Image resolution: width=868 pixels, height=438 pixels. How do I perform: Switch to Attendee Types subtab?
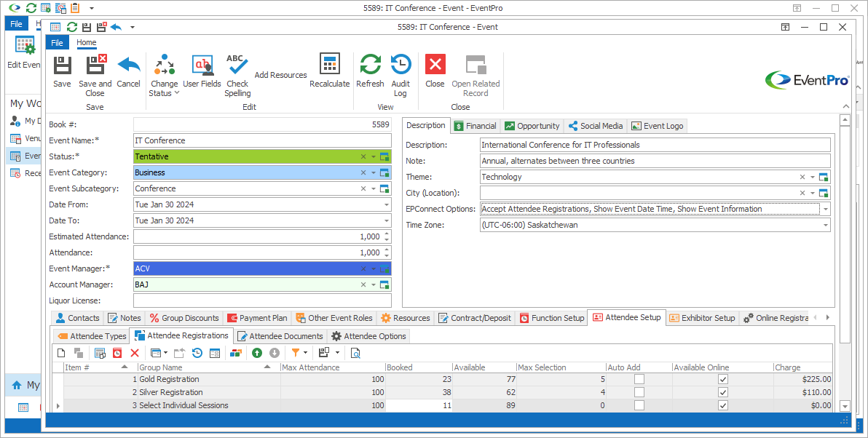click(91, 335)
